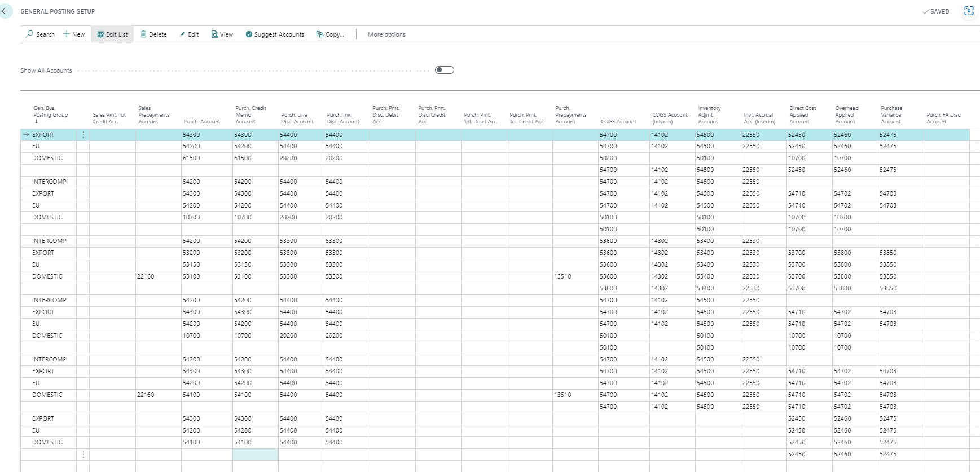Click the Copy icon in toolbar
The image size is (980, 472).
pyautogui.click(x=320, y=34)
